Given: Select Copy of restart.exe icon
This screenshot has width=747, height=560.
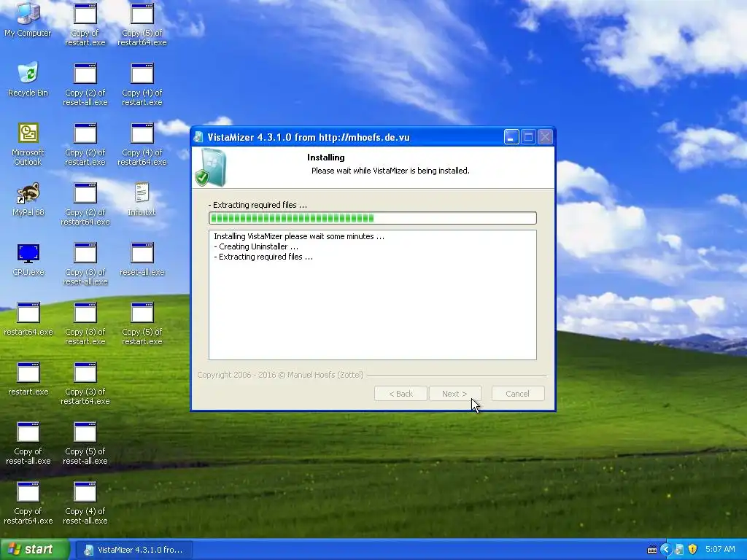Looking at the screenshot, I should tap(85, 25).
